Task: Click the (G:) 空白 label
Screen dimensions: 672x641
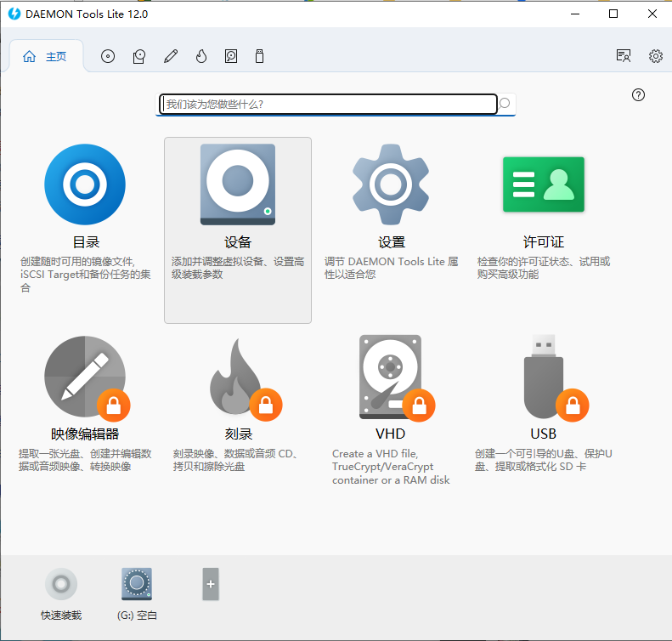Action: click(137, 615)
